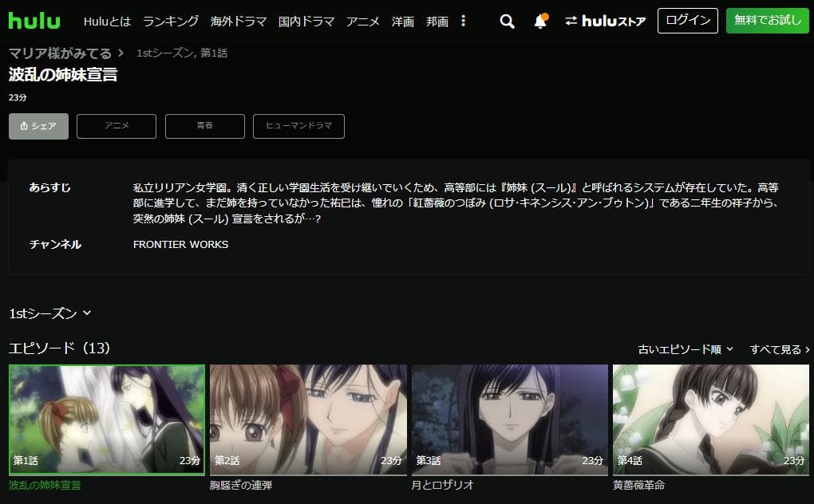
Task: Click 1stシーズン, 第1話 breadcrumb text
Action: pos(182,53)
